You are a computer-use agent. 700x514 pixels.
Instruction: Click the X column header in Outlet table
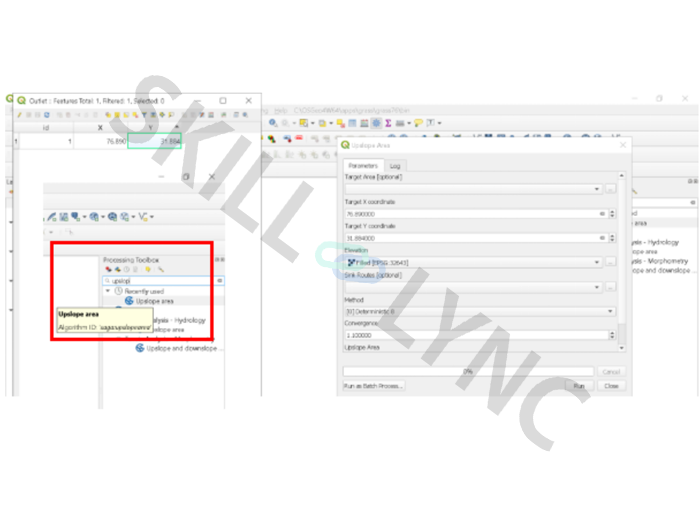100,128
